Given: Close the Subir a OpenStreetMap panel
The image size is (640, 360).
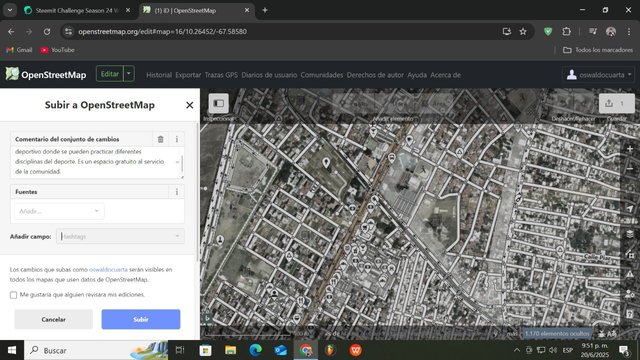Looking at the screenshot, I should (189, 105).
